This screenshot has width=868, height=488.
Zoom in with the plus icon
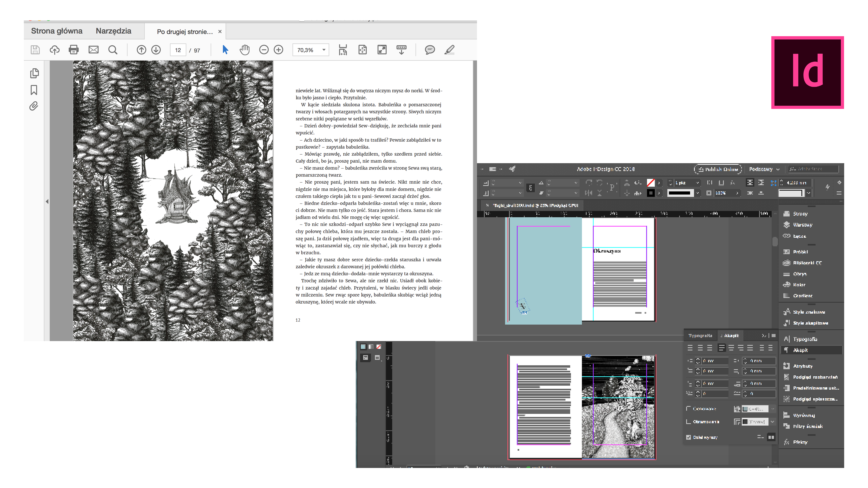tap(279, 50)
